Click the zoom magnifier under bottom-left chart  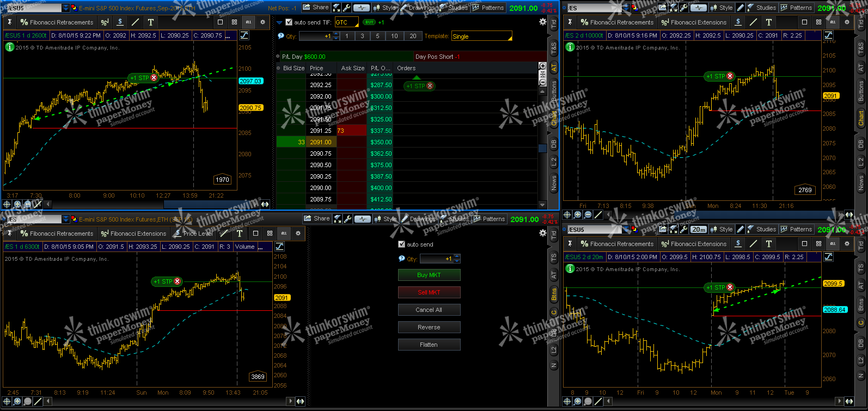[17, 401]
